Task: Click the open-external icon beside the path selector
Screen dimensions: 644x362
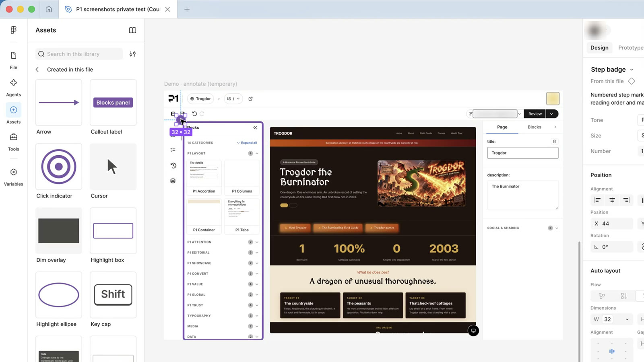Action: click(250, 99)
